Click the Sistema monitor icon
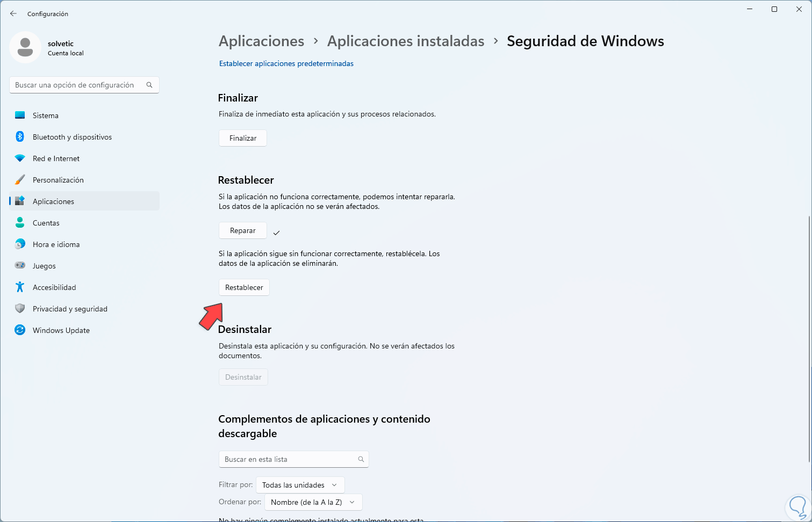Screen dimensions: 812x522 (x=20, y=115)
